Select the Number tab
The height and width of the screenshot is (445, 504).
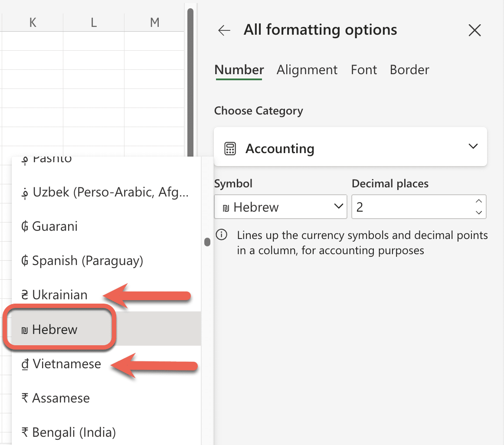point(239,70)
